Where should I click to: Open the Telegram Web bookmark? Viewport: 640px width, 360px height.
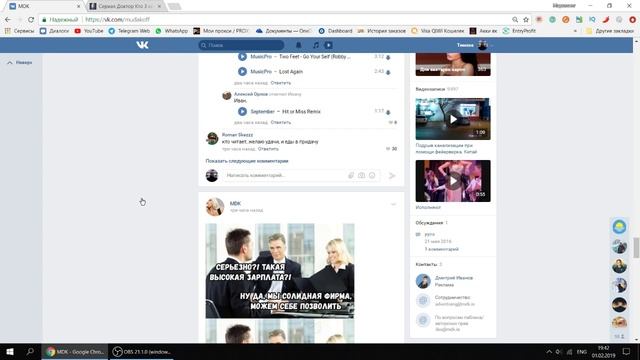[129, 31]
